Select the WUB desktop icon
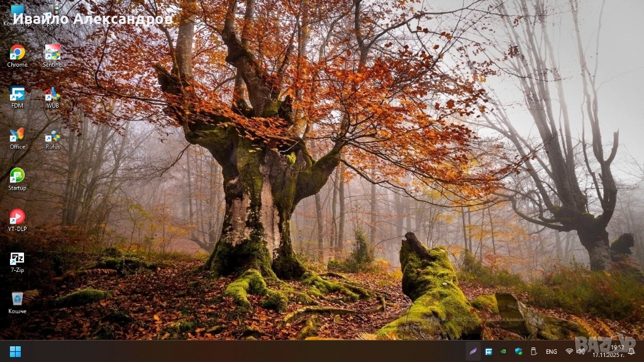The height and width of the screenshot is (362, 644). click(53, 94)
